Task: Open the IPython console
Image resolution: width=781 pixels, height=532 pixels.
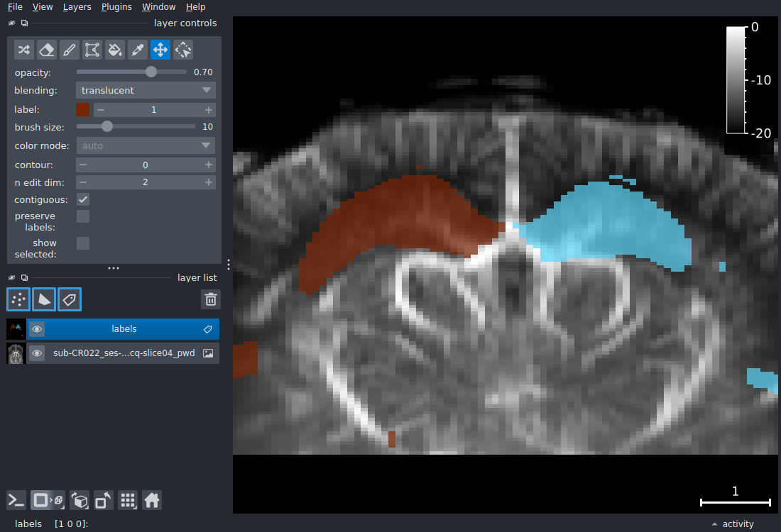Action: (16, 500)
